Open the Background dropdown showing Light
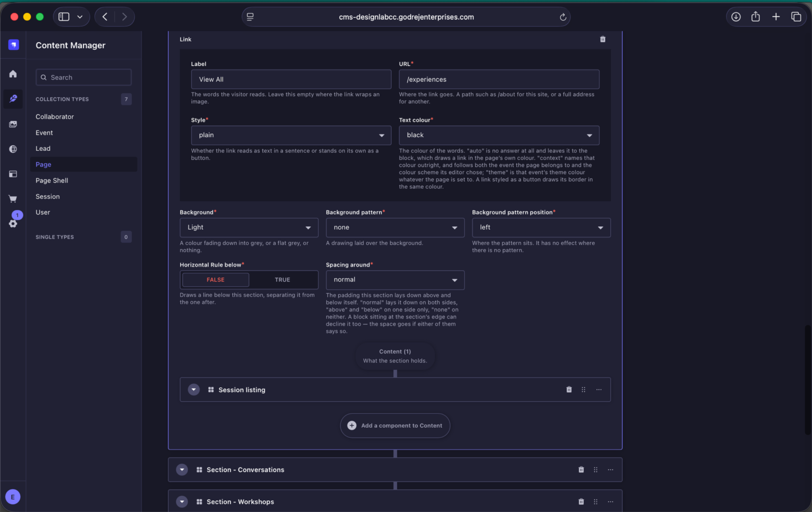This screenshot has width=812, height=512. tap(249, 227)
